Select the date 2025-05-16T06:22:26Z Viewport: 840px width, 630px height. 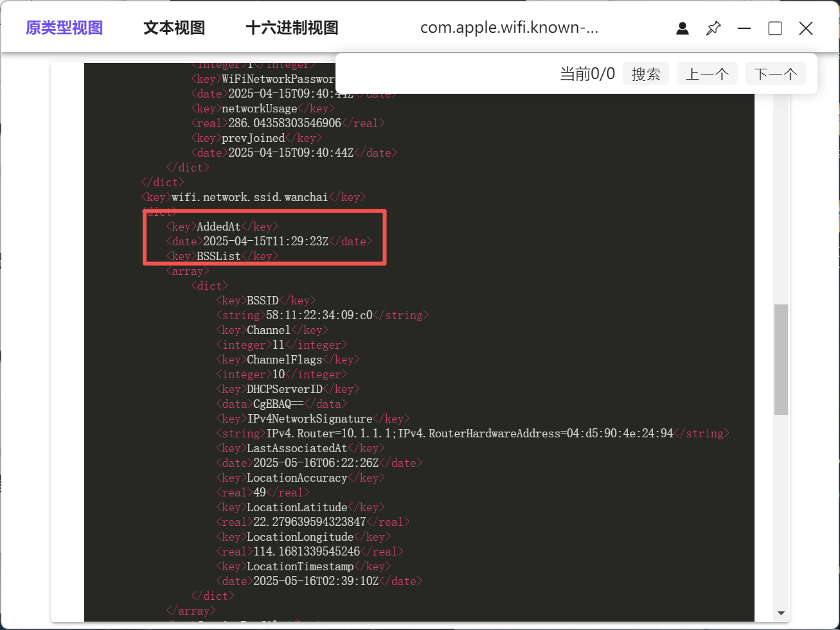(319, 463)
